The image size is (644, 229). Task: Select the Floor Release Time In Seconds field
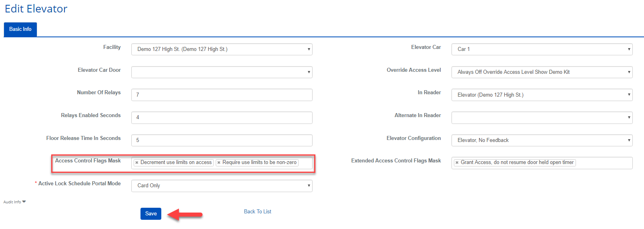click(222, 140)
